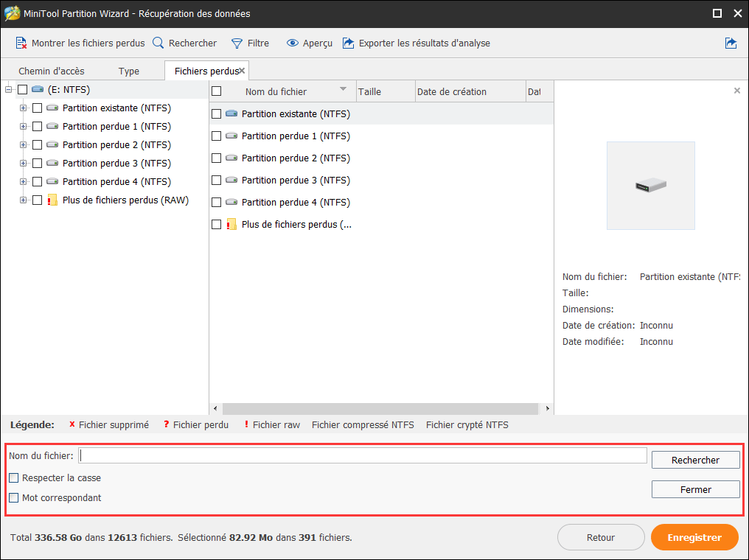Screen dimensions: 749x560
Task: Focus the Nom du fichier search field
Action: click(363, 456)
